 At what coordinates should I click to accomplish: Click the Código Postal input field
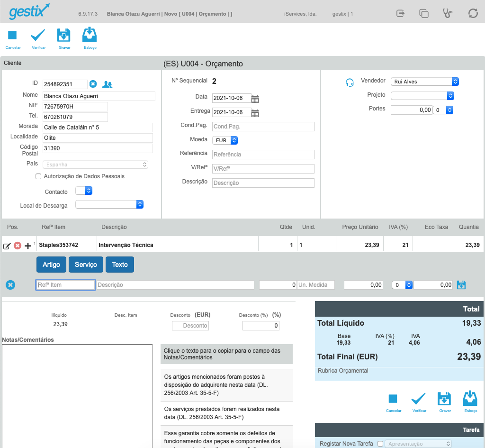click(98, 148)
